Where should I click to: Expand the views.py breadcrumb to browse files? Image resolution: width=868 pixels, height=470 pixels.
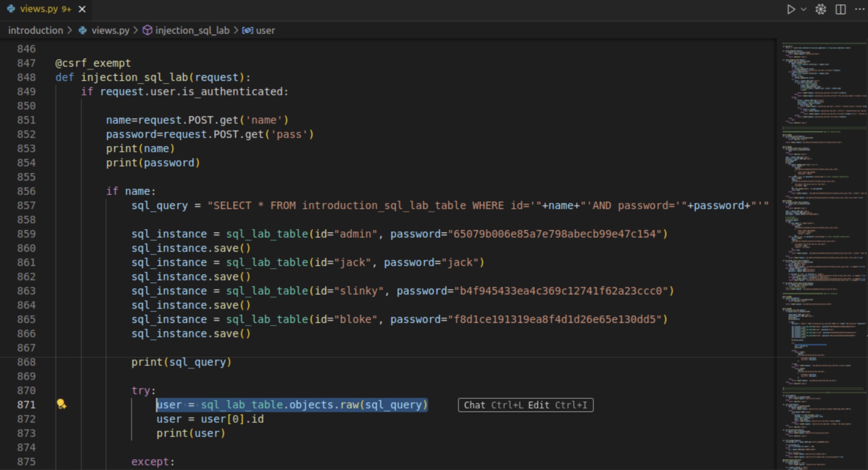coord(111,30)
